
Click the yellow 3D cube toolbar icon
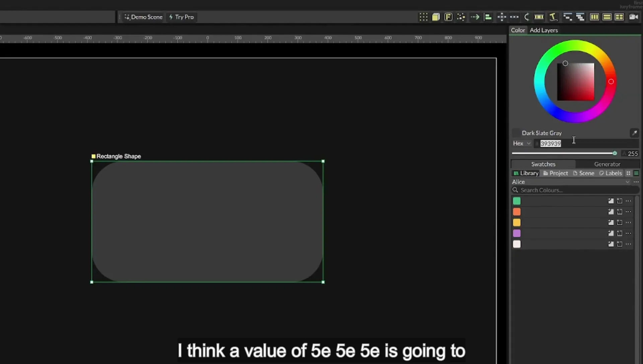pyautogui.click(x=436, y=17)
